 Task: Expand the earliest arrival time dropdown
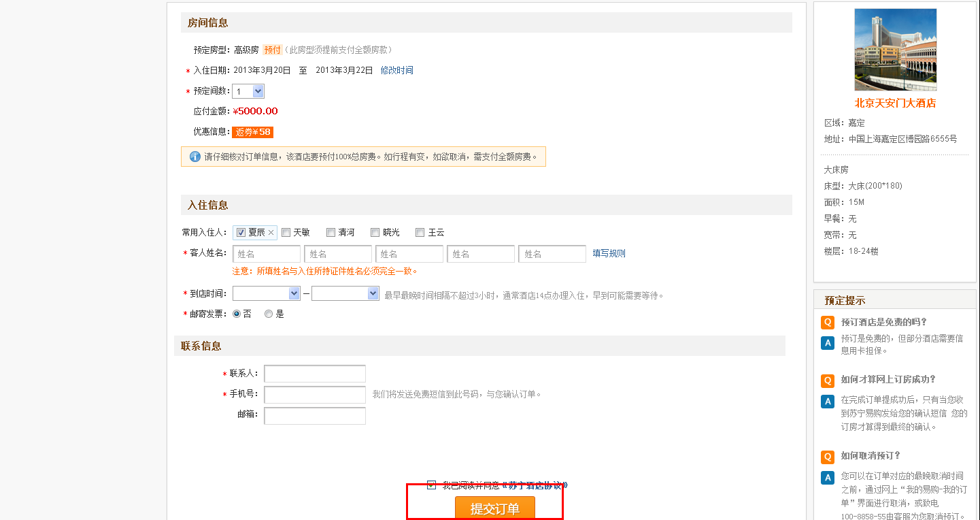click(267, 293)
